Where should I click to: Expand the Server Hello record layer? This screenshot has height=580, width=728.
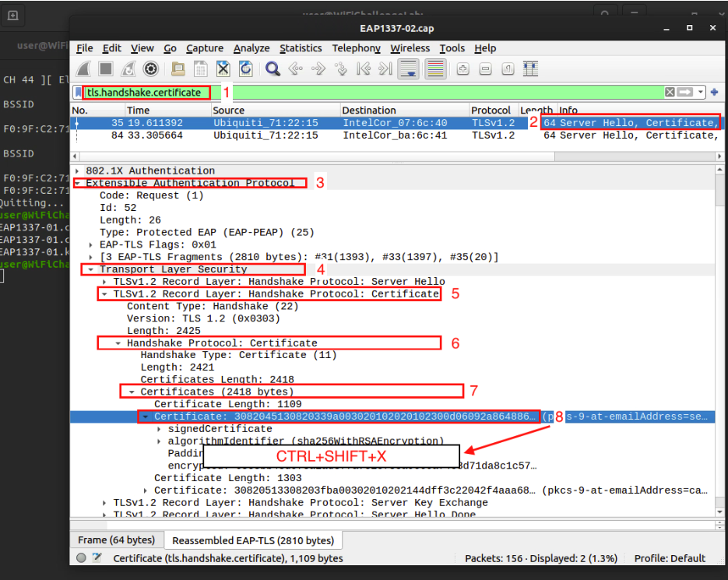pos(104,281)
